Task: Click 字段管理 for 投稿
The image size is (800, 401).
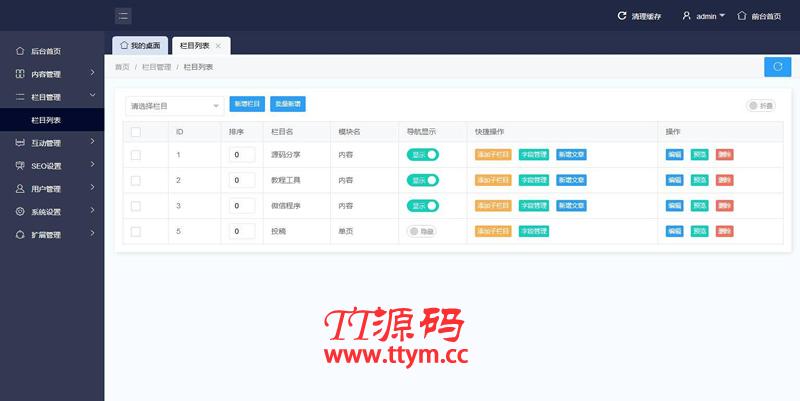Action: (534, 231)
